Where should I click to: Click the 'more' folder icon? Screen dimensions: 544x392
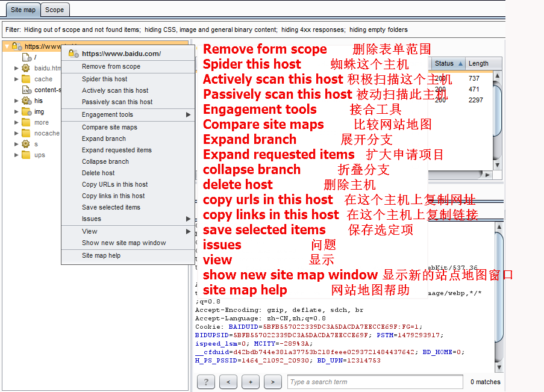pyautogui.click(x=26, y=122)
